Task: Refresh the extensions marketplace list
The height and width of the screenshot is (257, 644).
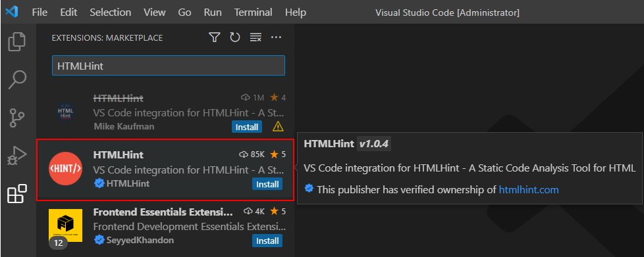Action: (235, 37)
